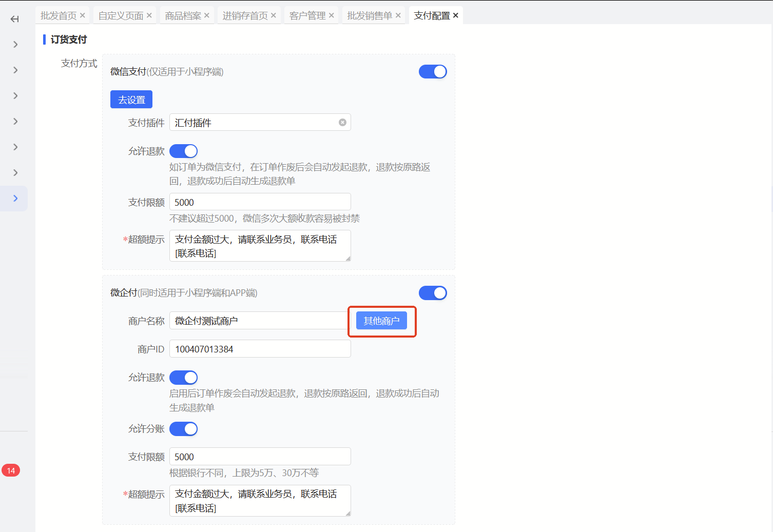This screenshot has width=773, height=532.
Task: Switch to the 批发销售单 tab
Action: pyautogui.click(x=370, y=15)
